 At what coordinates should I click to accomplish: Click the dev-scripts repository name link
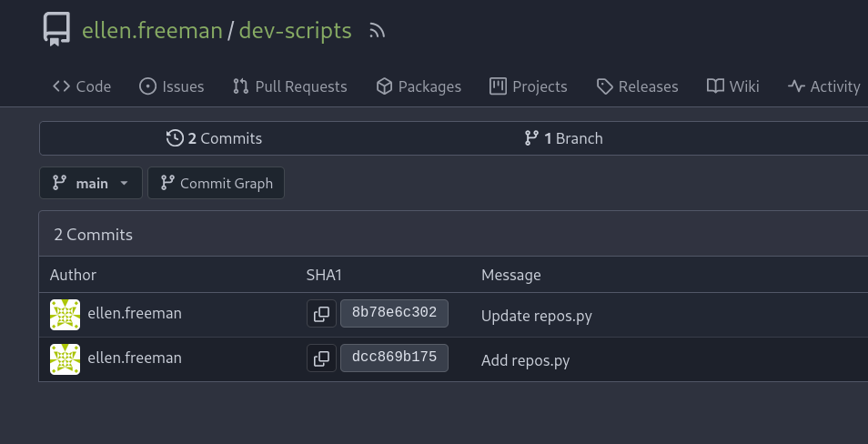[295, 31]
